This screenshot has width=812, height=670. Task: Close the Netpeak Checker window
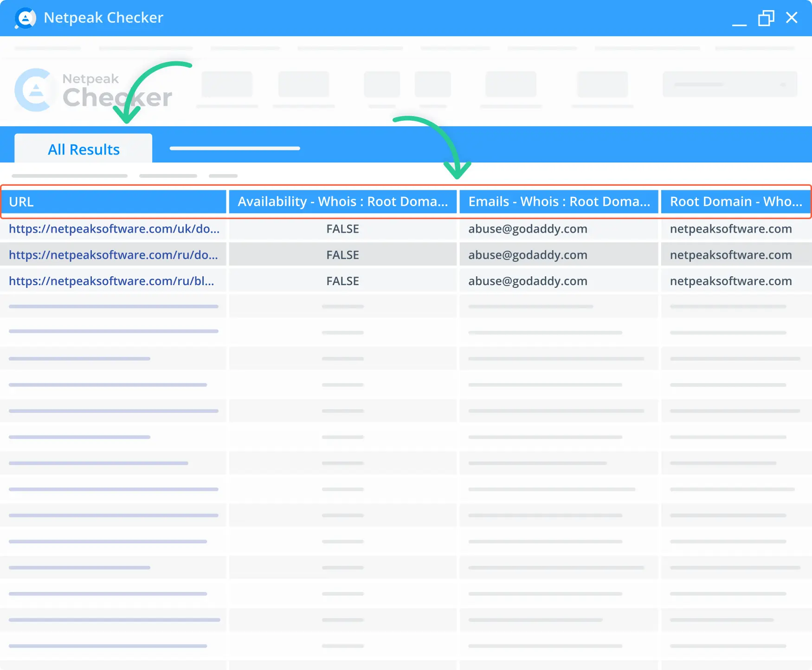(x=792, y=18)
